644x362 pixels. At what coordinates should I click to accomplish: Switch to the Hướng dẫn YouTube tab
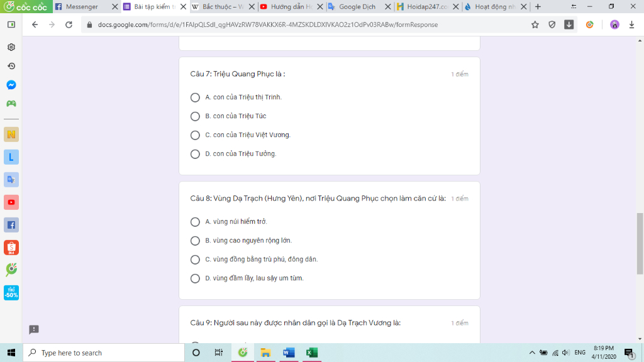(x=291, y=6)
